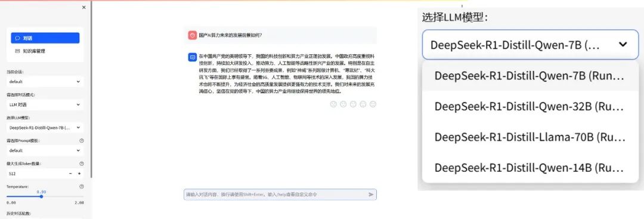
Task: Click help icon beside 请选择Prompt模板
Action: 81,140
